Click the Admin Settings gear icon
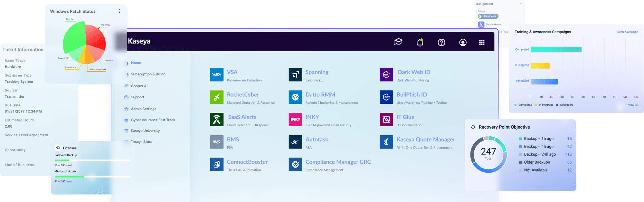 point(126,109)
